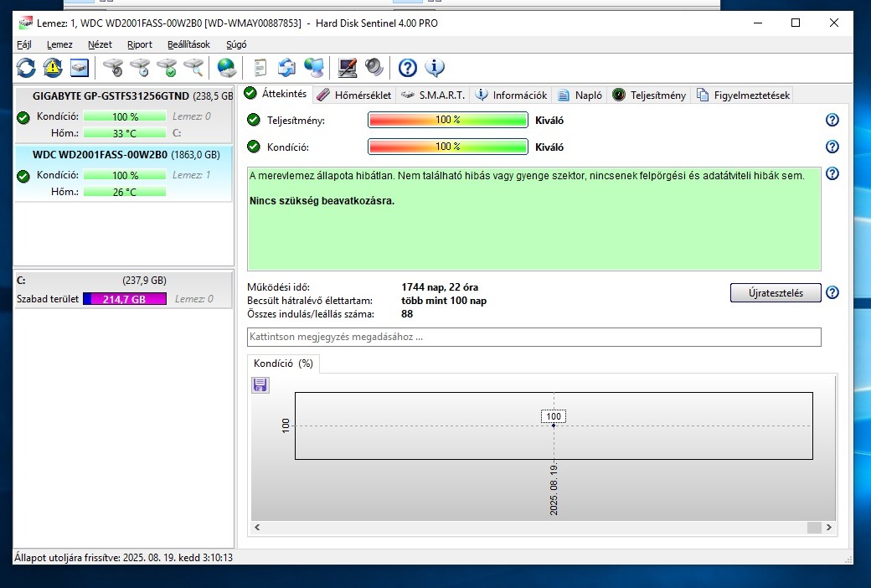This screenshot has height=588, width=871.
Task: Click the status bar 'Állapot utoljára frissítve' text
Action: 123,558
